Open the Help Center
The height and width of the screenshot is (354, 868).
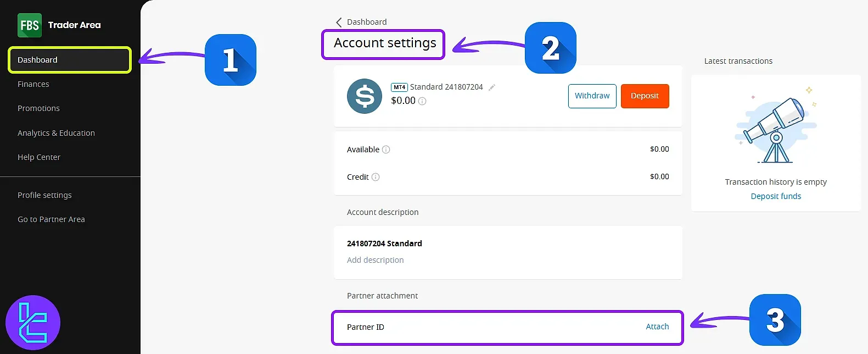[x=39, y=157]
